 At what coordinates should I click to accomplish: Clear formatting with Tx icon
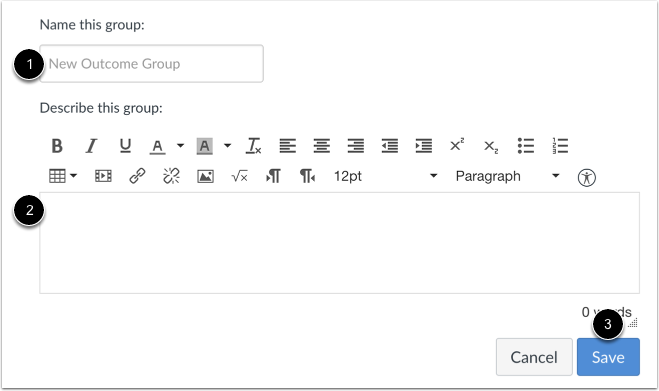253,146
